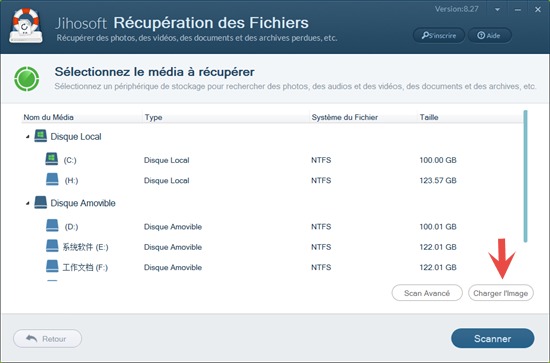Viewport: 550px width, 363px height.
Task: Click Disque Local type in (C:) row
Action: (x=167, y=160)
